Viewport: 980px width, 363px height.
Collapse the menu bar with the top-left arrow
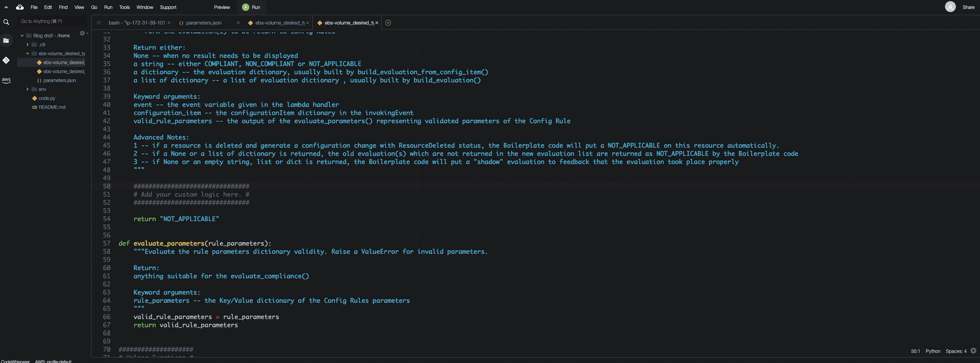point(6,7)
